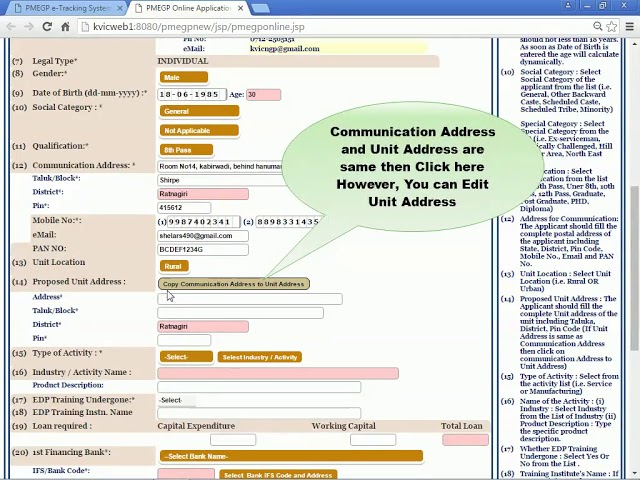The height and width of the screenshot is (480, 640).
Task: Click Select Industry / Activity button
Action: pyautogui.click(x=260, y=357)
